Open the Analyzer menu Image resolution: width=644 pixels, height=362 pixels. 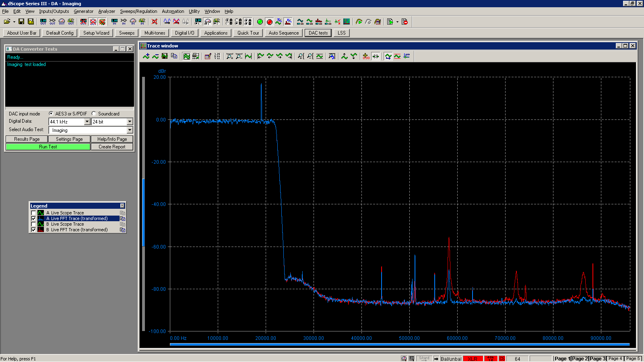click(107, 11)
